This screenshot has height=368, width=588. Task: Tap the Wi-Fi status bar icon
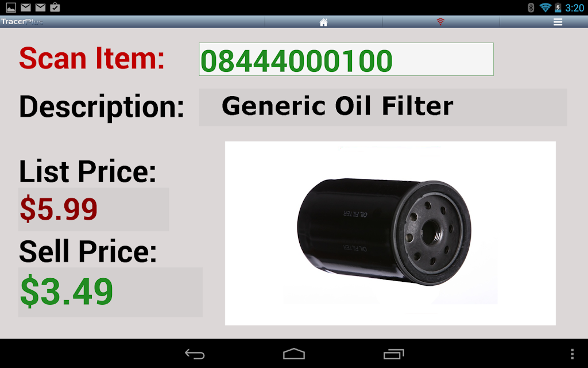coord(545,7)
